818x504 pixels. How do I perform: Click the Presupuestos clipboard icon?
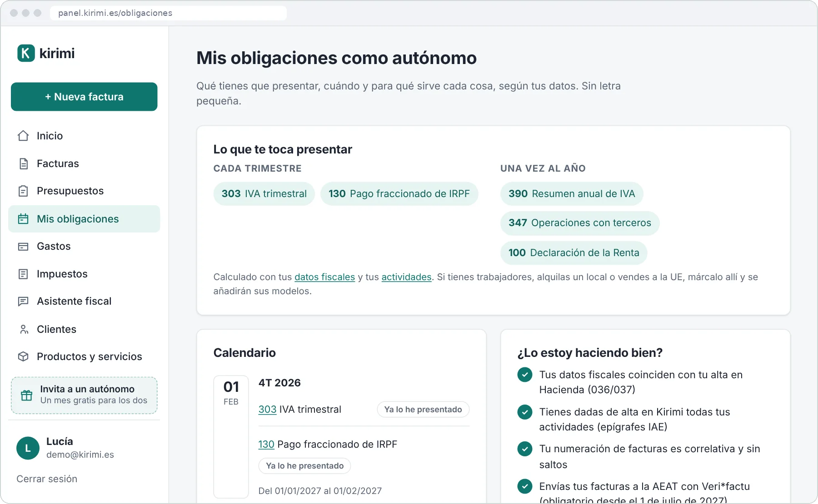coord(23,191)
